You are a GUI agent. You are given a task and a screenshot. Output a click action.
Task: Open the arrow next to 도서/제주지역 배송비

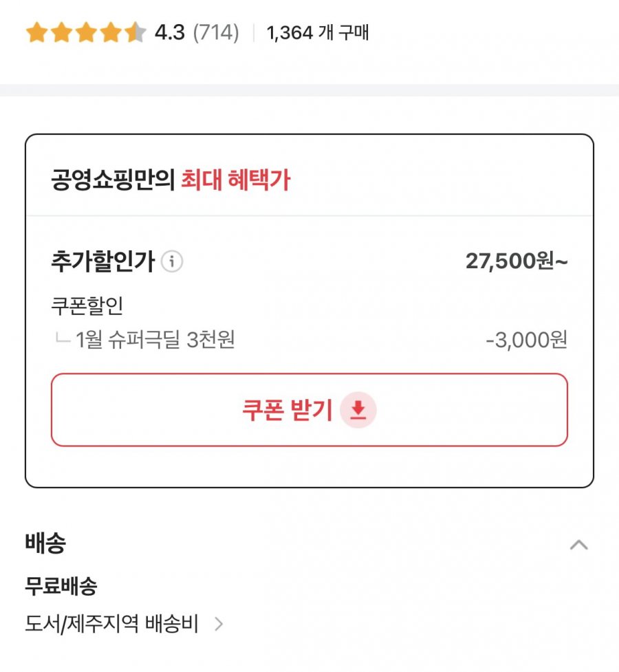(x=219, y=624)
